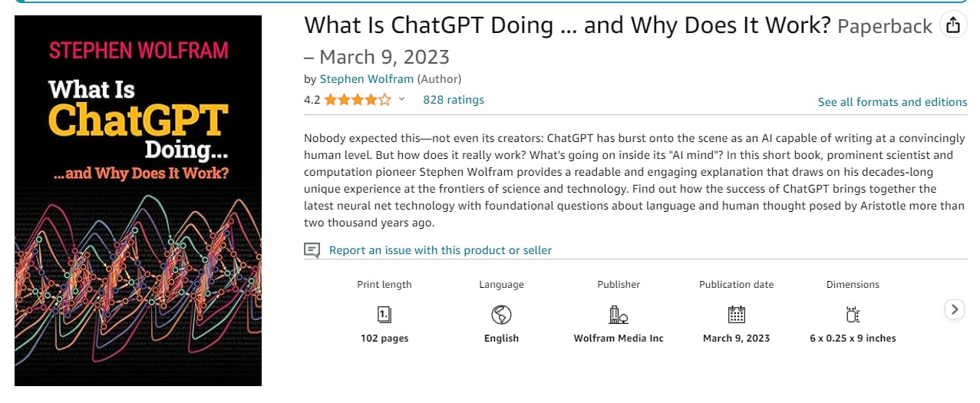Image resolution: width=980 pixels, height=403 pixels.
Task: Click the ChatGPT book cover image
Action: coord(138,201)
